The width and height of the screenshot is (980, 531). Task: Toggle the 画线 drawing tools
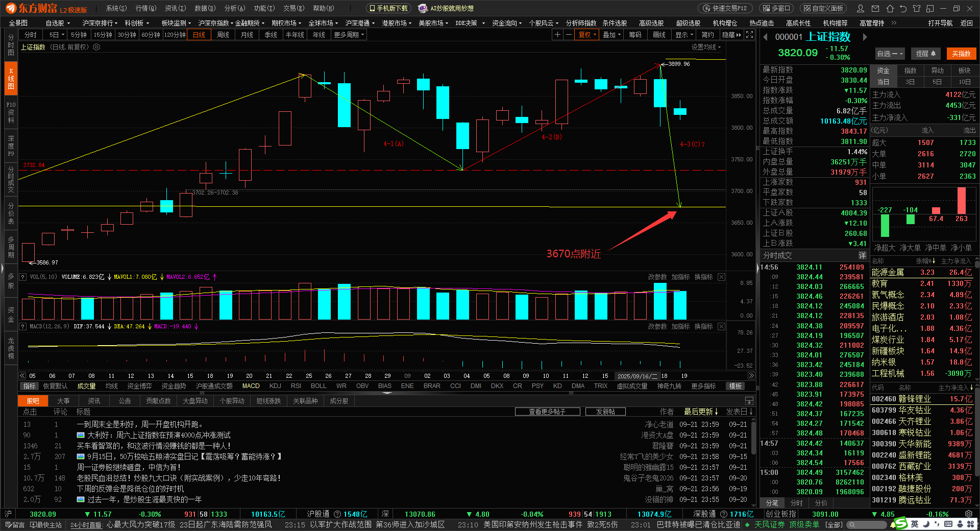pyautogui.click(x=659, y=35)
